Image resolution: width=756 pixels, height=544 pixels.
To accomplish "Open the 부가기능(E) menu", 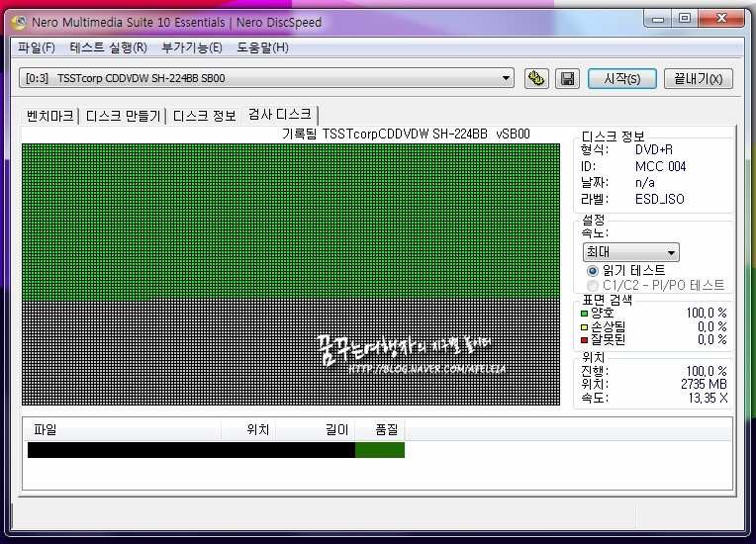I will point(192,47).
